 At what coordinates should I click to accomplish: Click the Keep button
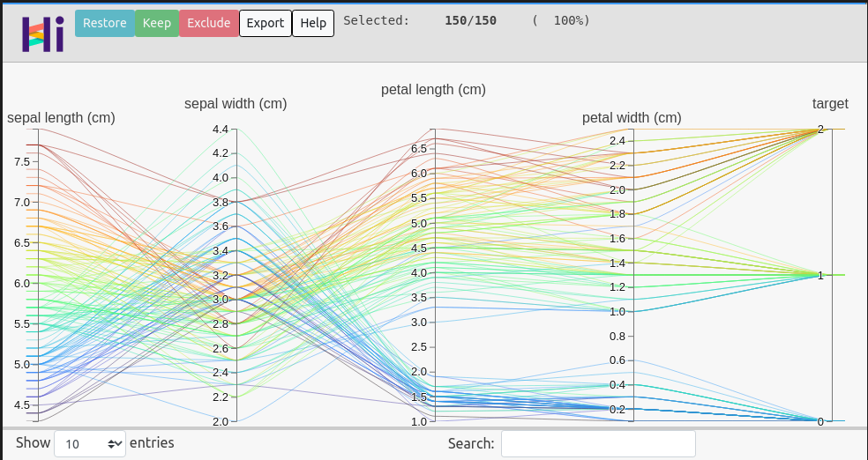click(x=157, y=23)
